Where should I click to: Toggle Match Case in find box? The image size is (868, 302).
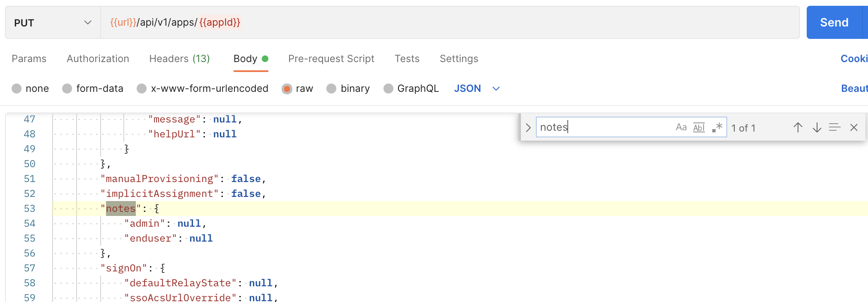(x=681, y=127)
